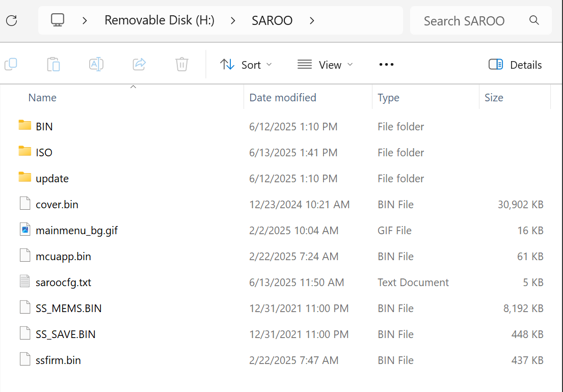Click the 12/23/2024 10:21 AM date cell
Image resolution: width=563 pixels, height=392 pixels.
(299, 205)
